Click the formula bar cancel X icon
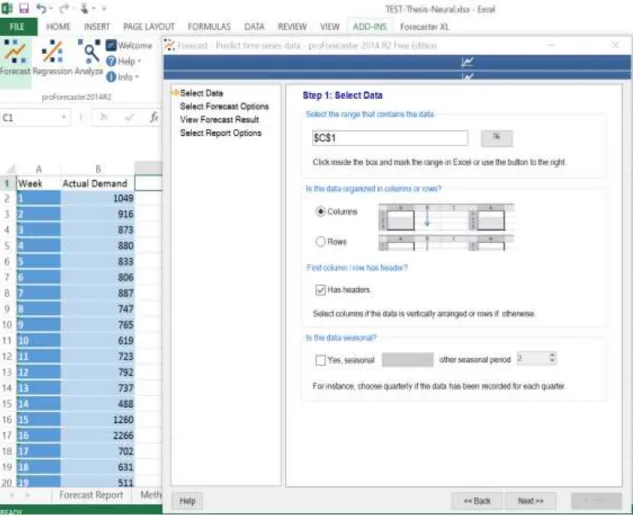This screenshot has height=516, width=633. [104, 117]
